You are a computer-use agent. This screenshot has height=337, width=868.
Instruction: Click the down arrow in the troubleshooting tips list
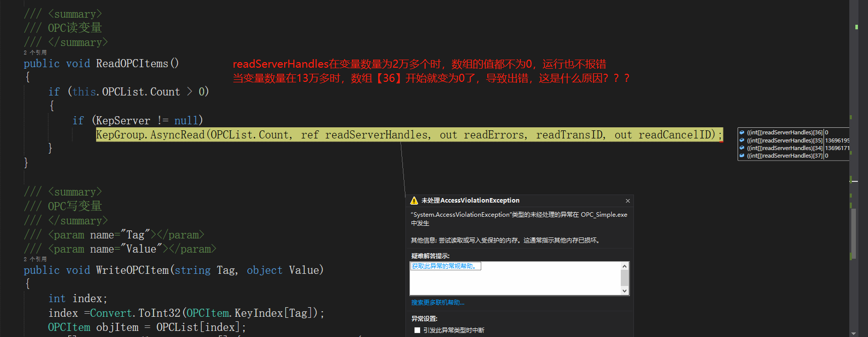(x=625, y=291)
